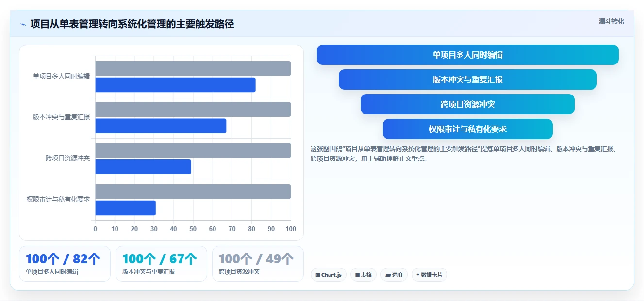Open the 100个 / 82个 data card
The width and height of the screenshot is (644, 301).
pyautogui.click(x=65, y=264)
